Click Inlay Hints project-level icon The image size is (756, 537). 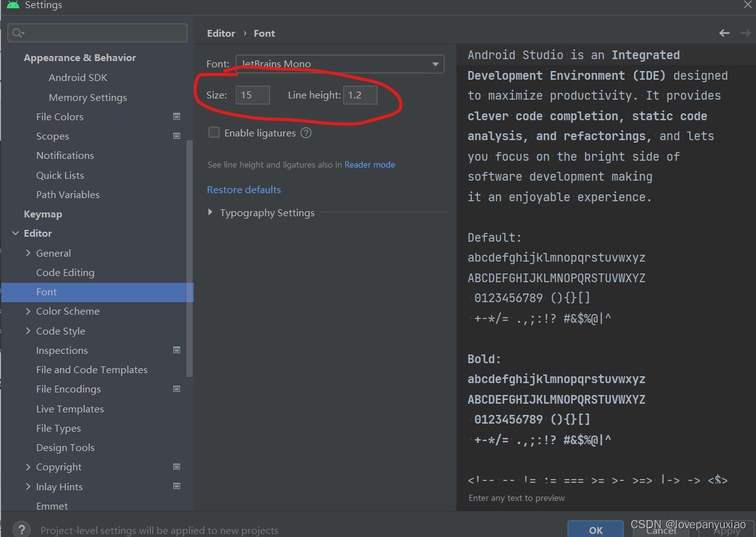(176, 486)
